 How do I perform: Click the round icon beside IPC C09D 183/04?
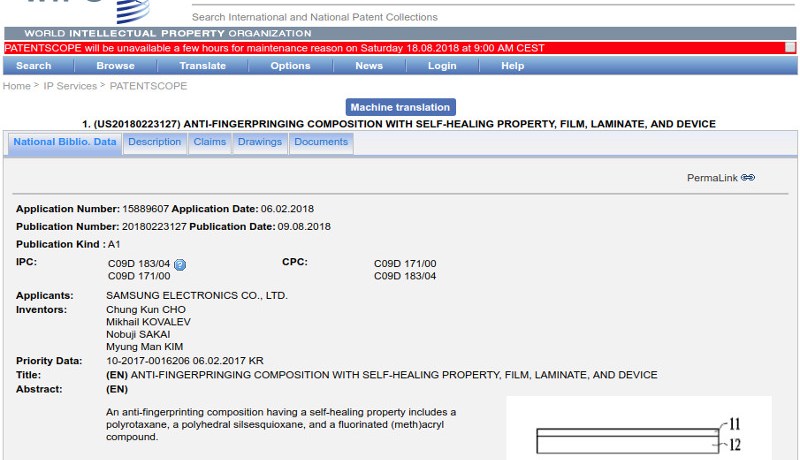[180, 264]
